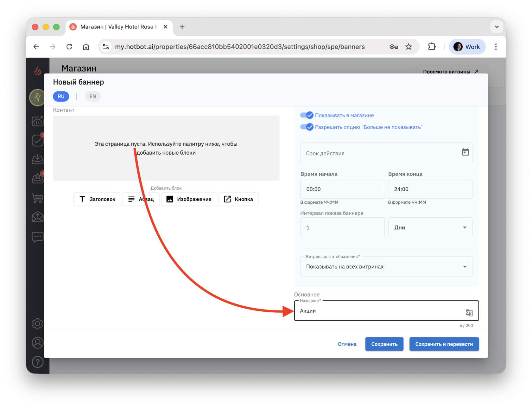Open the shopping cart sidebar icon
Image resolution: width=532 pixels, height=408 pixels.
click(x=37, y=198)
